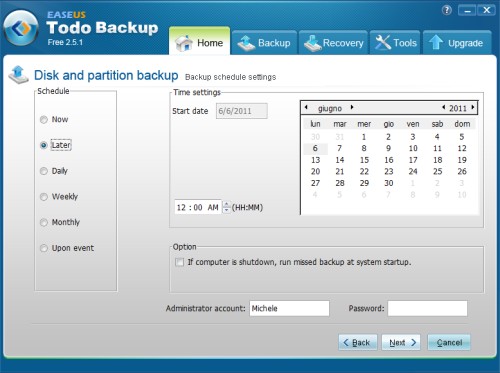Select day 22 in the calendar

click(x=364, y=172)
